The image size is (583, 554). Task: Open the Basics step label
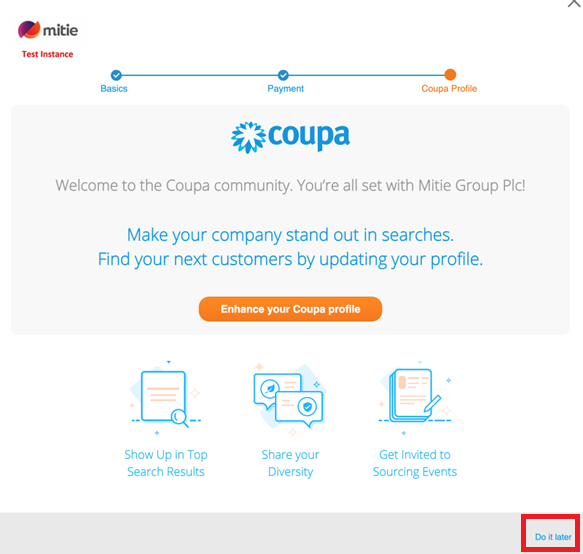[x=114, y=88]
